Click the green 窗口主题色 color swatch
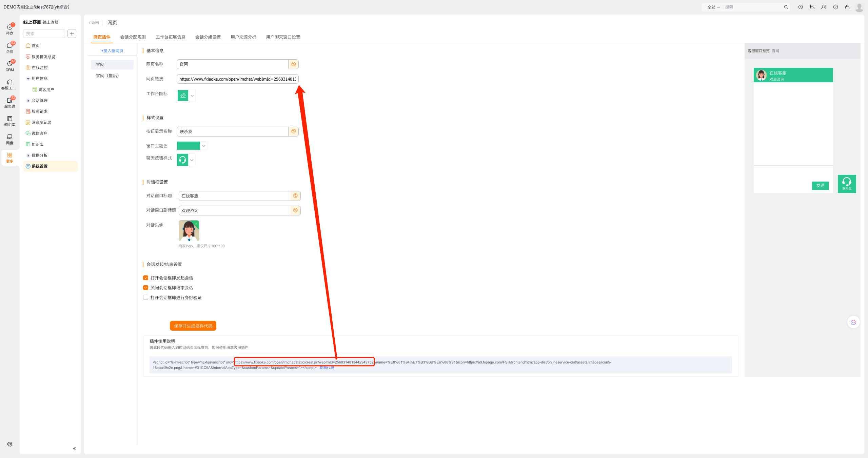 click(x=189, y=146)
